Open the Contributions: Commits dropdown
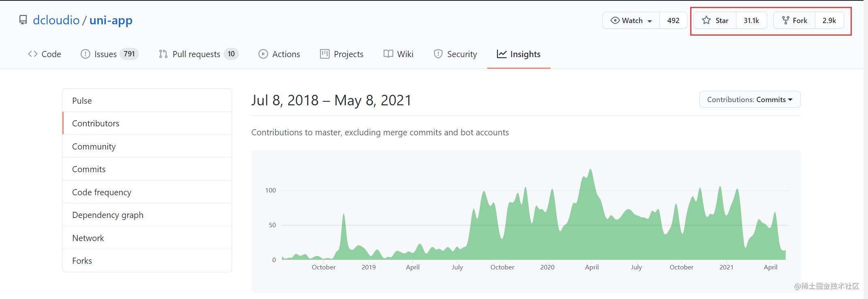 (750, 99)
